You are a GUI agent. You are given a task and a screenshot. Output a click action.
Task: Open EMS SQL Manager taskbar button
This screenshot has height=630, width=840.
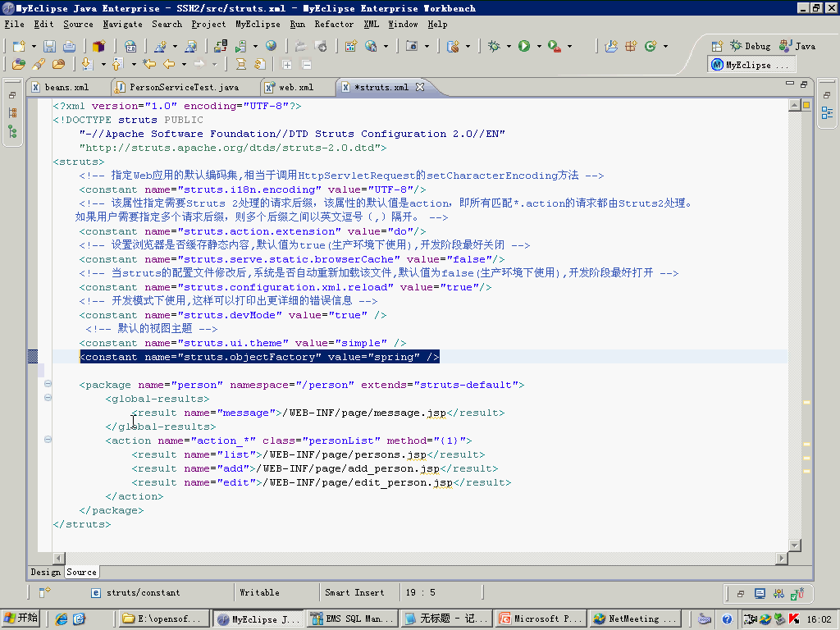point(354,619)
